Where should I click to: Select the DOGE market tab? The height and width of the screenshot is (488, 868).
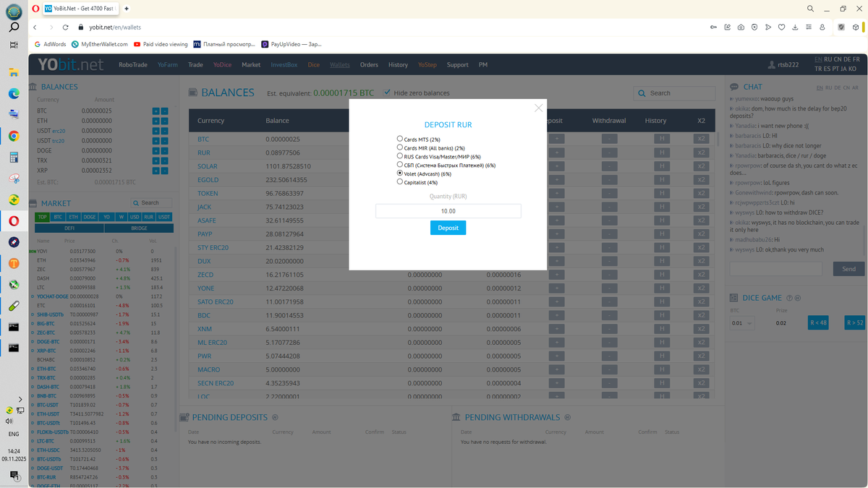point(90,217)
